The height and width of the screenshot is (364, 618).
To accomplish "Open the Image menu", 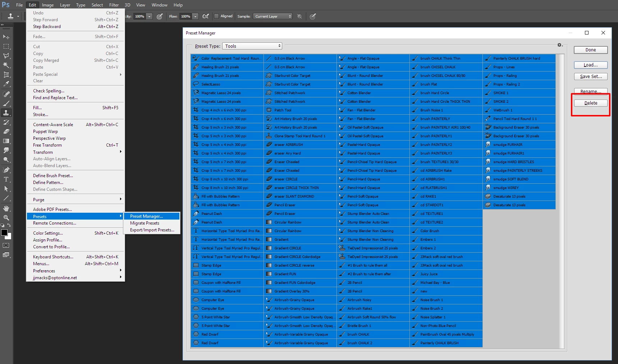I will [x=47, y=5].
